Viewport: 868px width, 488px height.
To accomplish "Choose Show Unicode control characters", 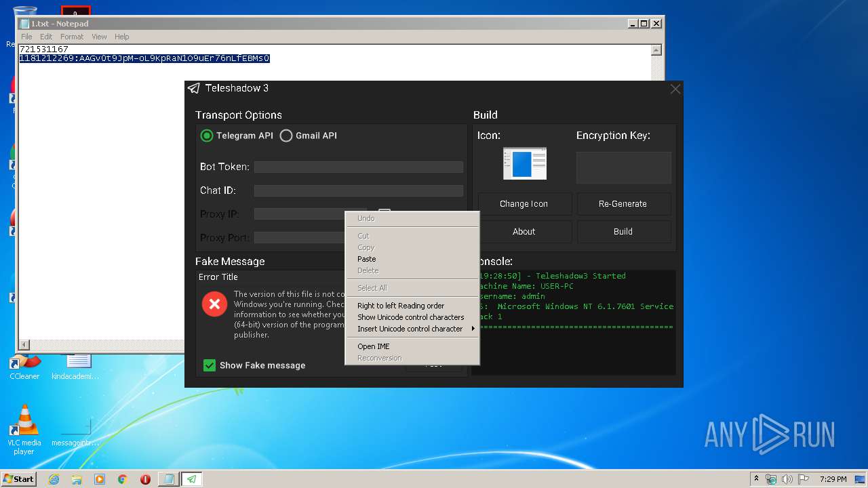I will [412, 317].
